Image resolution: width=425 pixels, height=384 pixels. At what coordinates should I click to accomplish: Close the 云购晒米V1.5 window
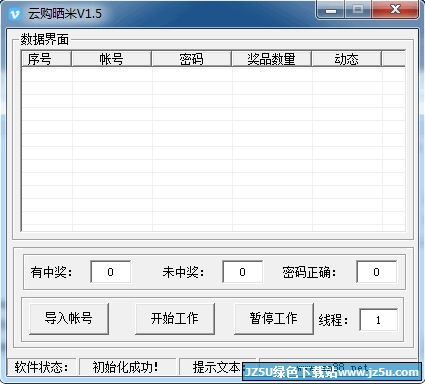(395, 10)
